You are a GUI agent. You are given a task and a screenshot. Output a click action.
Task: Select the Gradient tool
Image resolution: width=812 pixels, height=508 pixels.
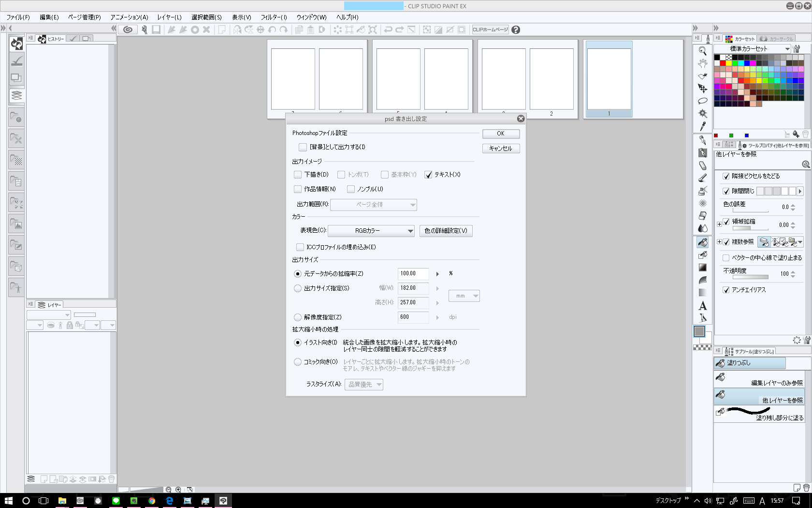(703, 268)
